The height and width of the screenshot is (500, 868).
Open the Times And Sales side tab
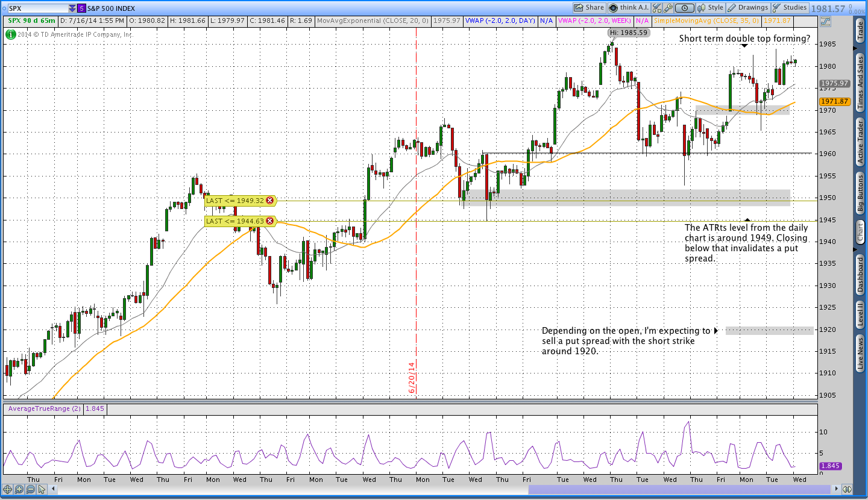pos(861,83)
